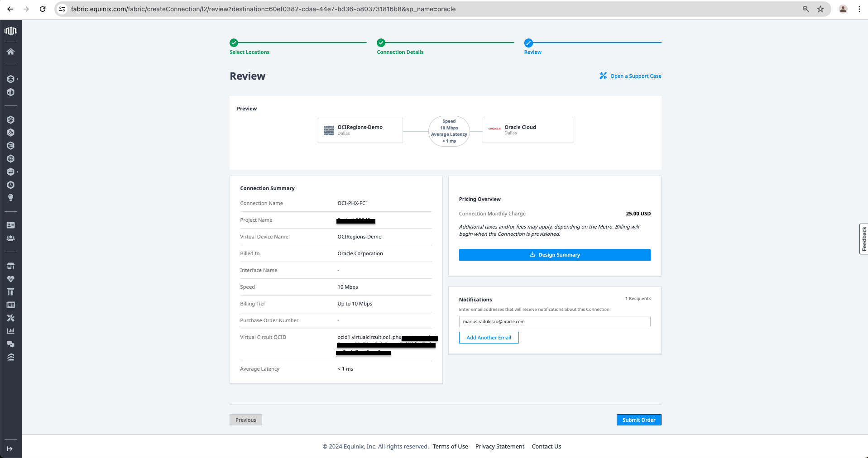Click Add Another Email button
Screen dimensions: 868x458
(489, 338)
